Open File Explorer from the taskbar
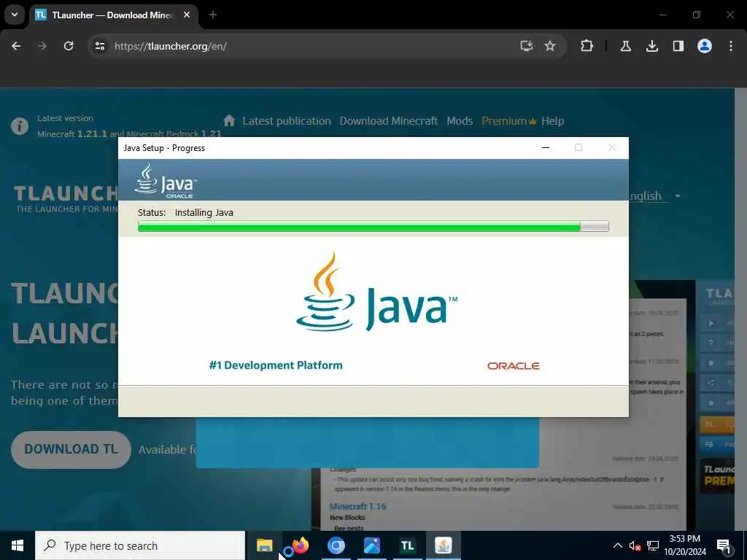 click(264, 545)
